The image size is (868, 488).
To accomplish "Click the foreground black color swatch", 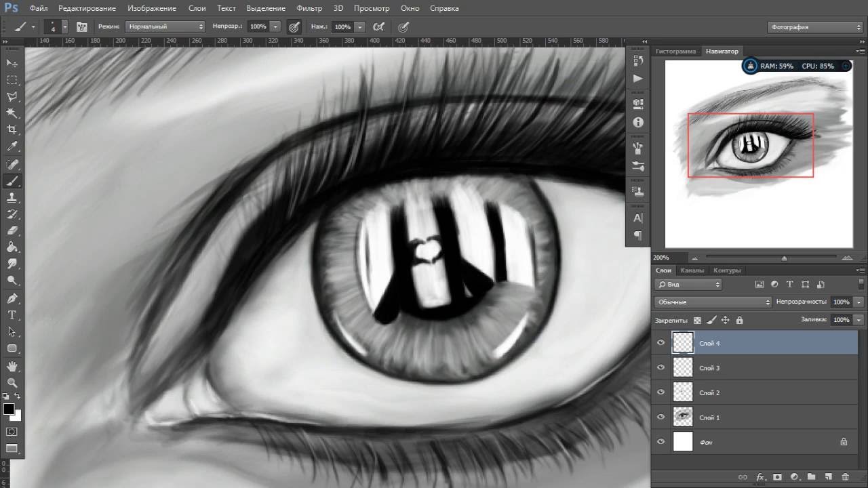I will [x=9, y=409].
